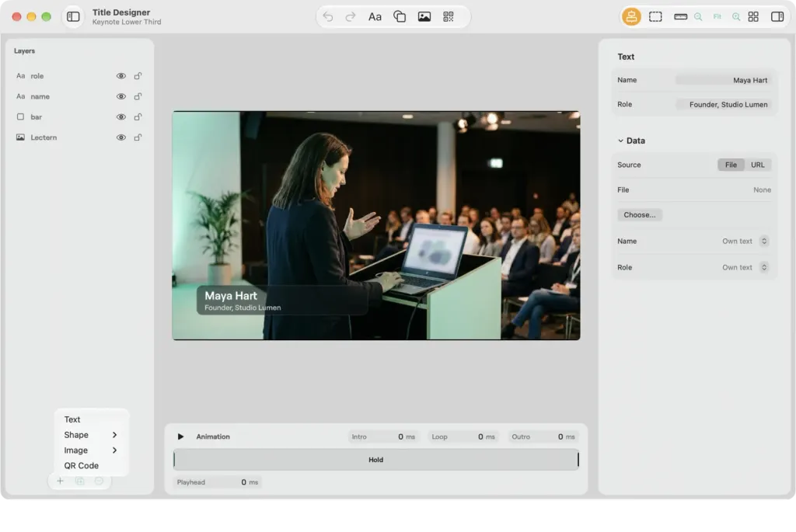This screenshot has height=532, width=796.
Task: Hide the bar layer
Action: point(120,116)
